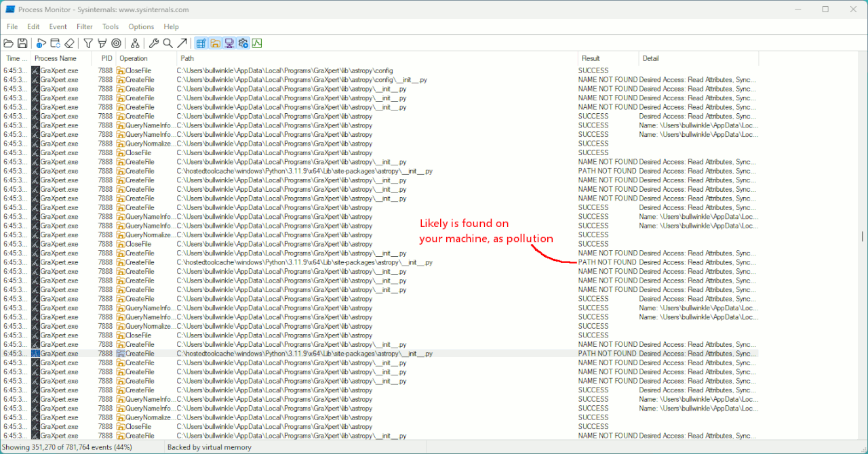
Task: Toggle the Autoscroll icon
Action: tap(56, 43)
